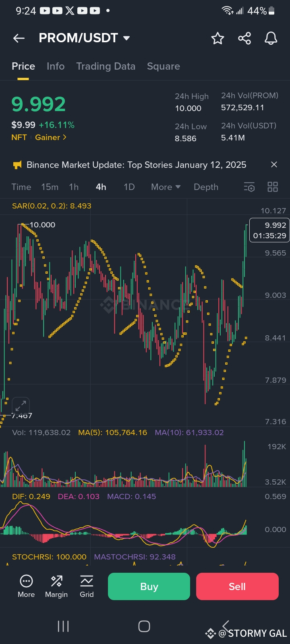Tap the MASTOCHRSI: 92.348 reading
This screenshot has height=644, width=290.
[x=135, y=557]
